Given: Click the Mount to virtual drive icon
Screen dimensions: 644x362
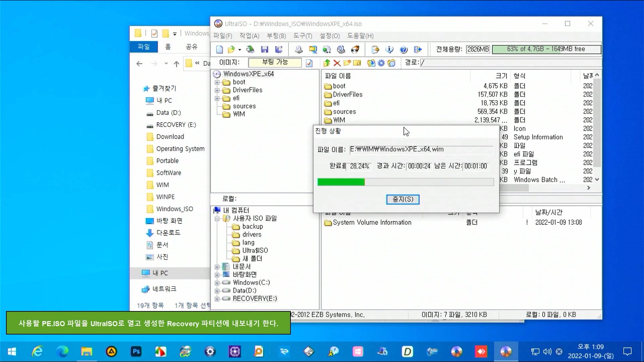Looking at the screenshot, I should point(341,50).
